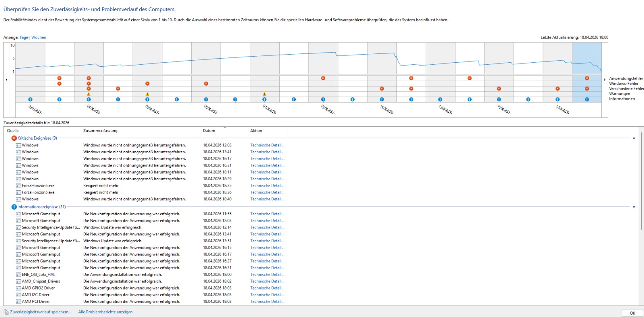Viewport: 644px width, 317px height.
Task: Open Technische Details for Windows 12:03 critical event
Action: [x=267, y=145]
